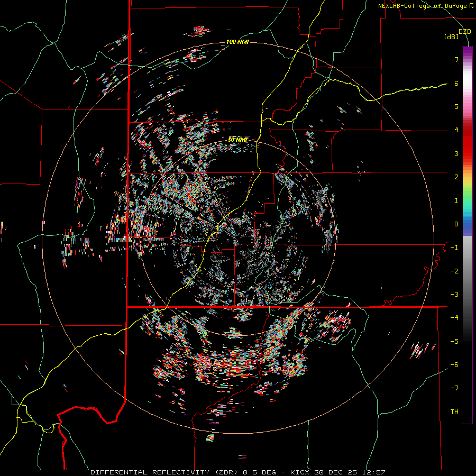Click the 2 value on the scale
476x476 pixels.
click(x=456, y=177)
